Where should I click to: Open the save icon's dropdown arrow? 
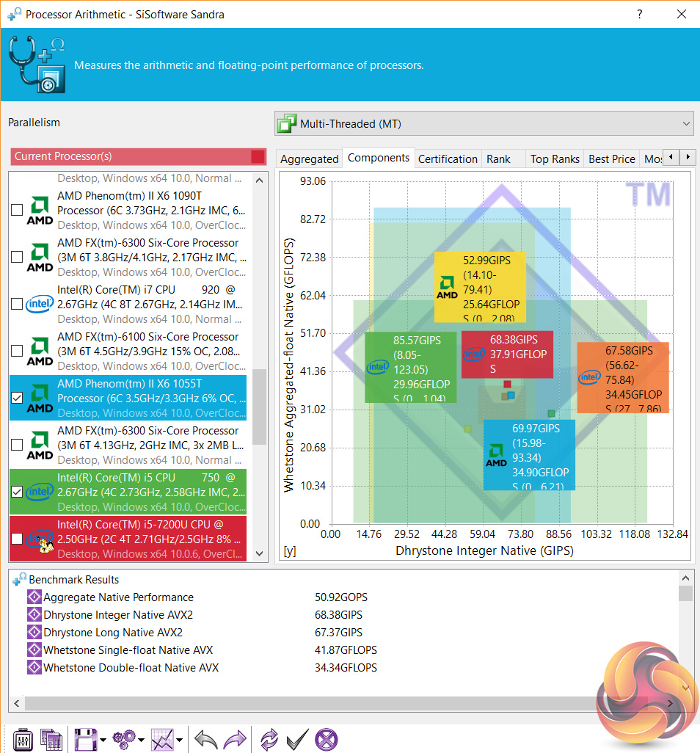tap(102, 740)
